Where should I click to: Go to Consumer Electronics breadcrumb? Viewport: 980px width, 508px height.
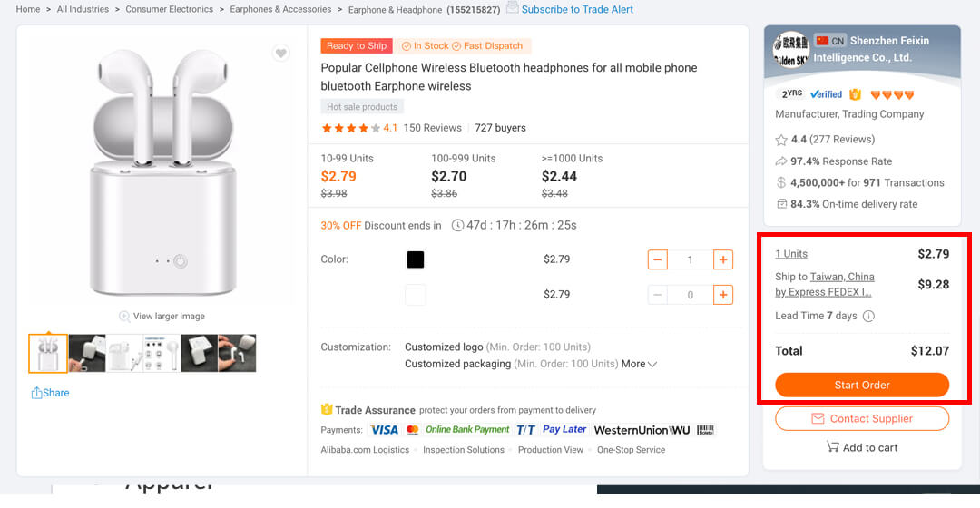coord(170,9)
